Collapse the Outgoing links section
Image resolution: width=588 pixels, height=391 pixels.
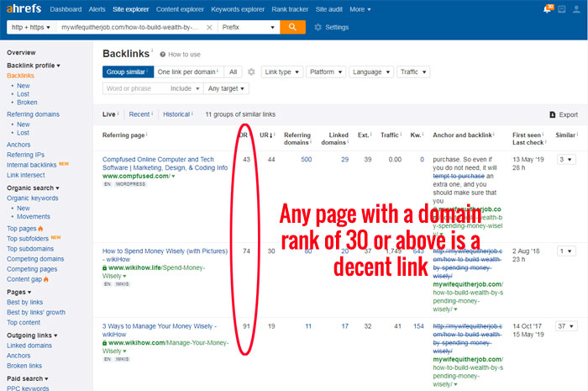(x=32, y=336)
